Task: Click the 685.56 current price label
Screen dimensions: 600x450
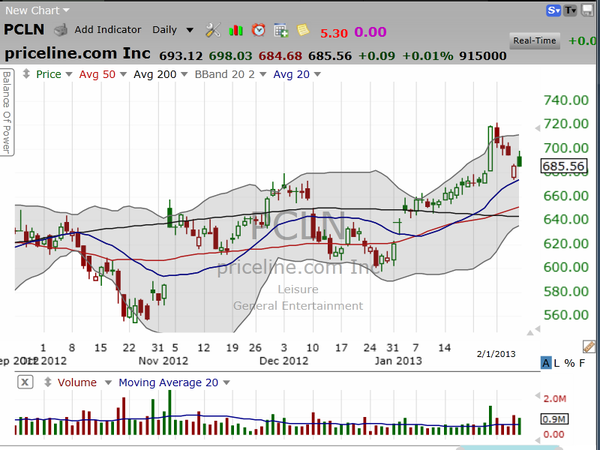Action: point(564,166)
